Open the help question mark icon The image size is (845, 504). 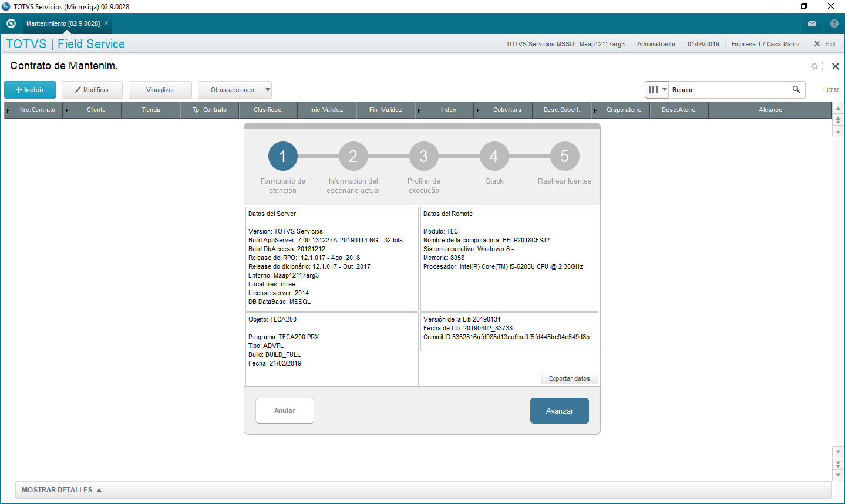coord(834,23)
